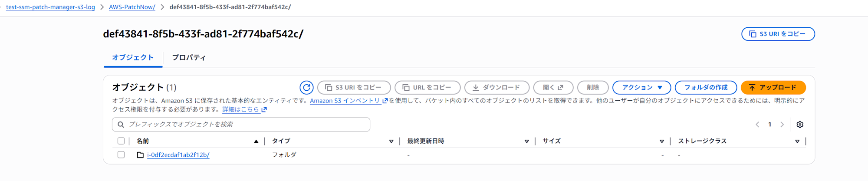Click the search magnifier icon
The height and width of the screenshot is (181, 868).
[121, 125]
